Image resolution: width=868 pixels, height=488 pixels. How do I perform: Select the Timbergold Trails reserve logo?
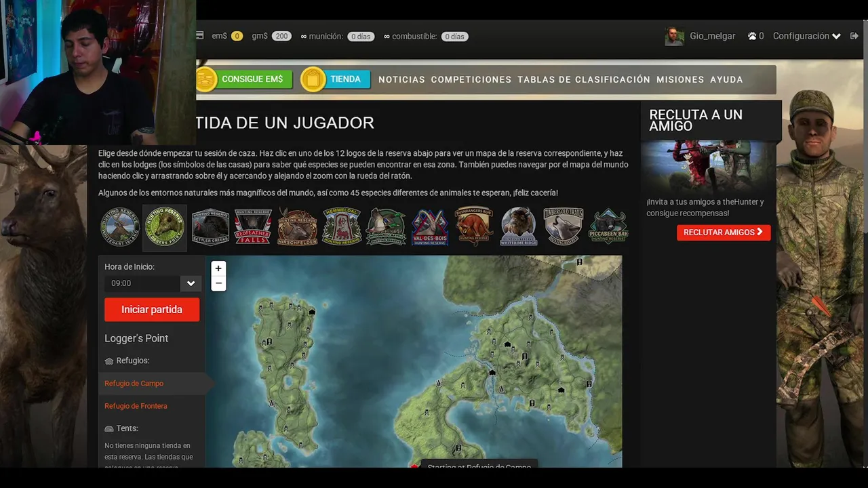(563, 227)
